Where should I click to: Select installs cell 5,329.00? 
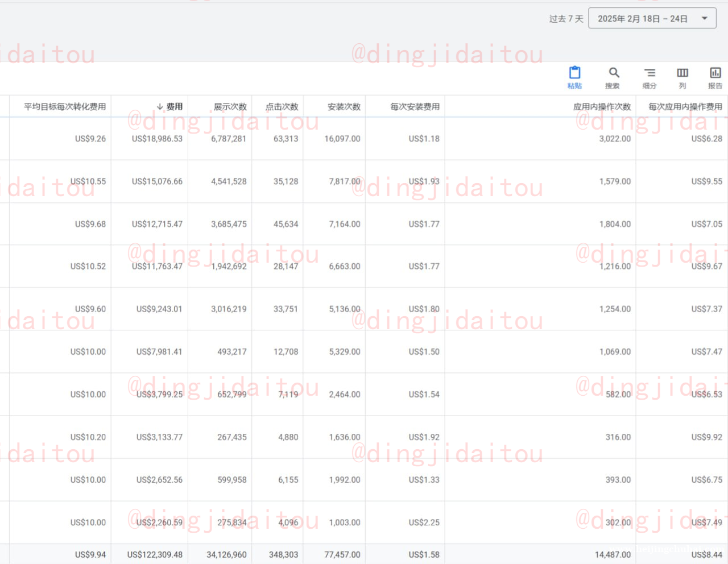(345, 351)
